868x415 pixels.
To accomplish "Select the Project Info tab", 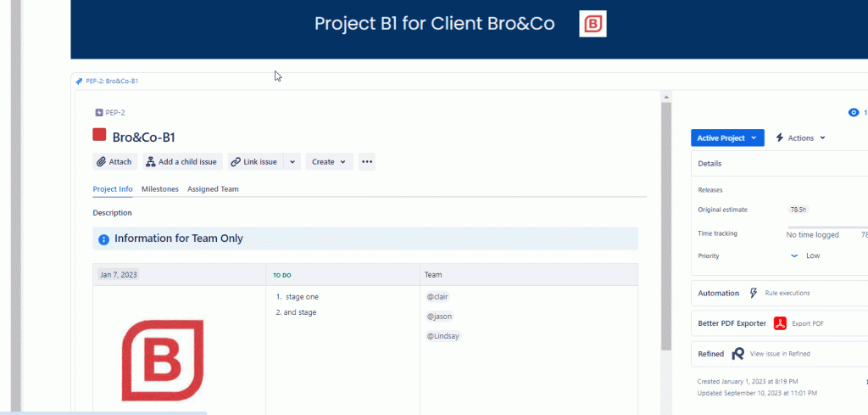I will pos(113,189).
